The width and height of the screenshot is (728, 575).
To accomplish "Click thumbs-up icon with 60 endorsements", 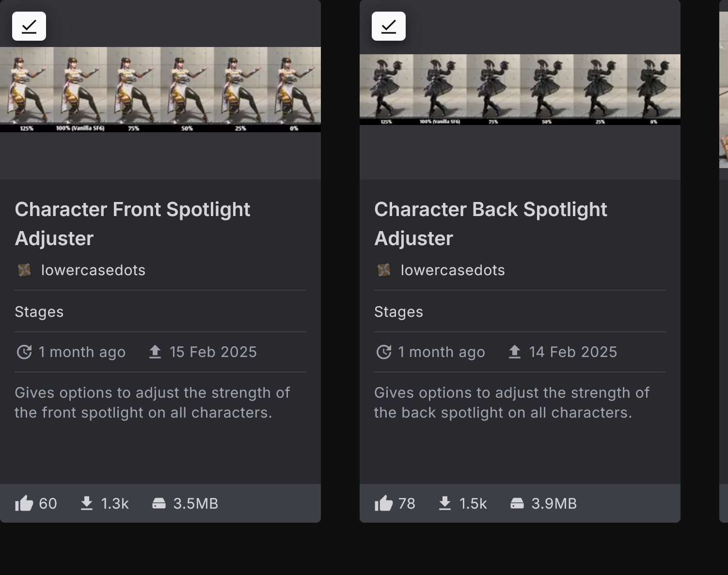I will pos(24,504).
